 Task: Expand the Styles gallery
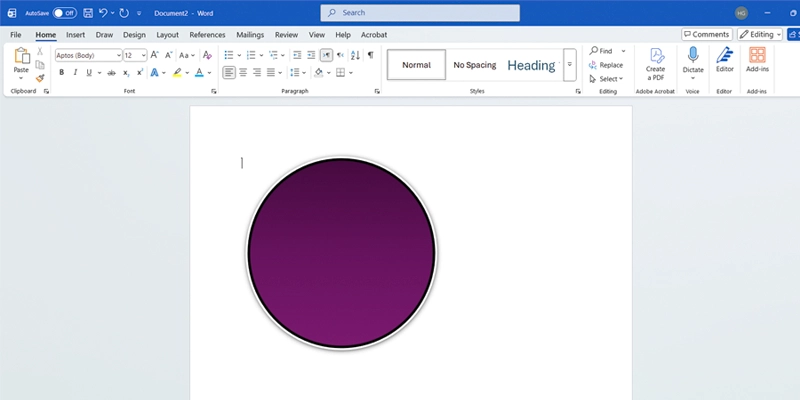click(570, 65)
